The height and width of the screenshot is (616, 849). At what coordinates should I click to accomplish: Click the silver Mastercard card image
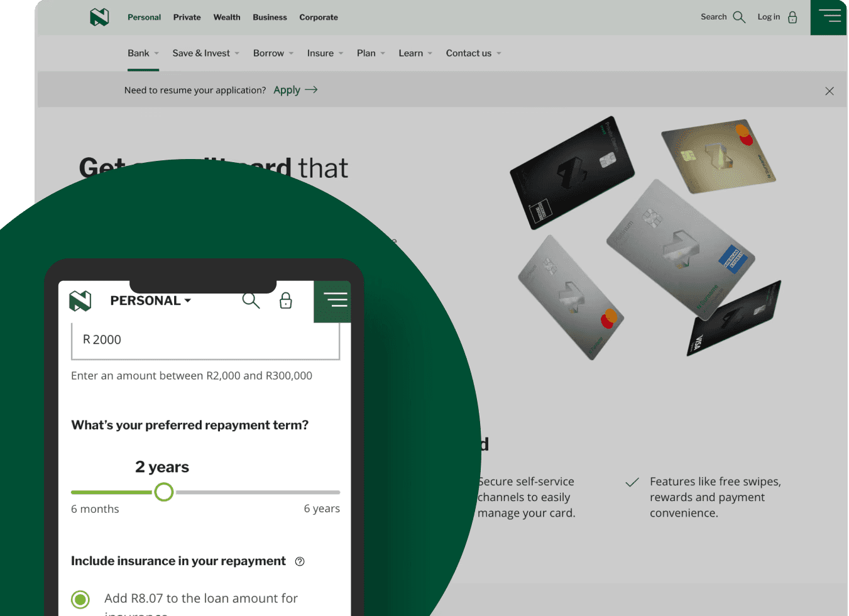[571, 297]
